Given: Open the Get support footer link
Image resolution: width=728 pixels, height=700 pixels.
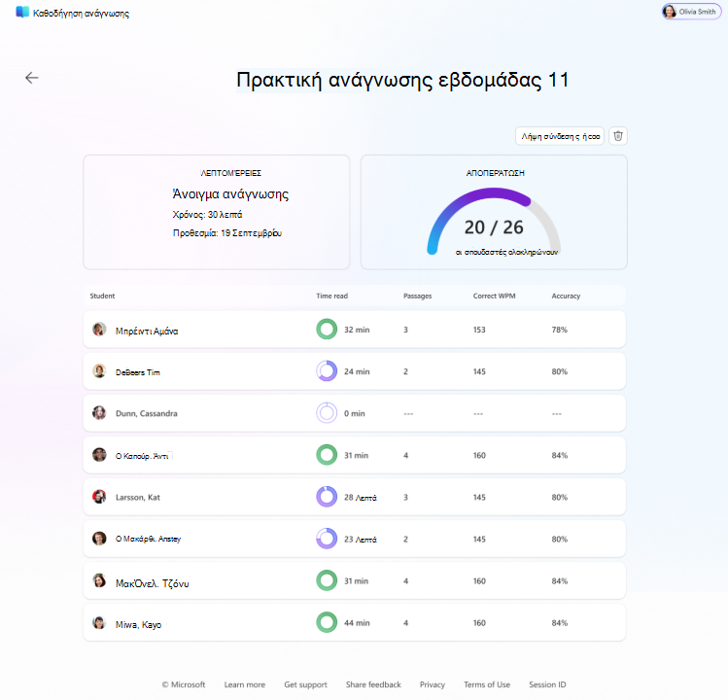Looking at the screenshot, I should 305,684.
